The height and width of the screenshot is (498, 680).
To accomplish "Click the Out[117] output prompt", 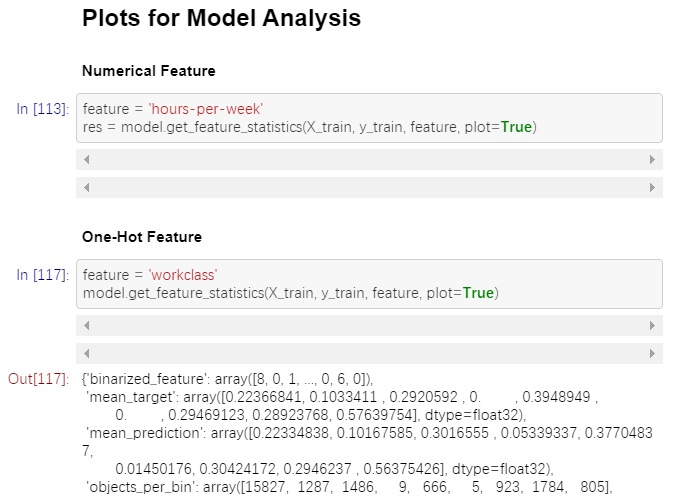I will pos(39,379).
